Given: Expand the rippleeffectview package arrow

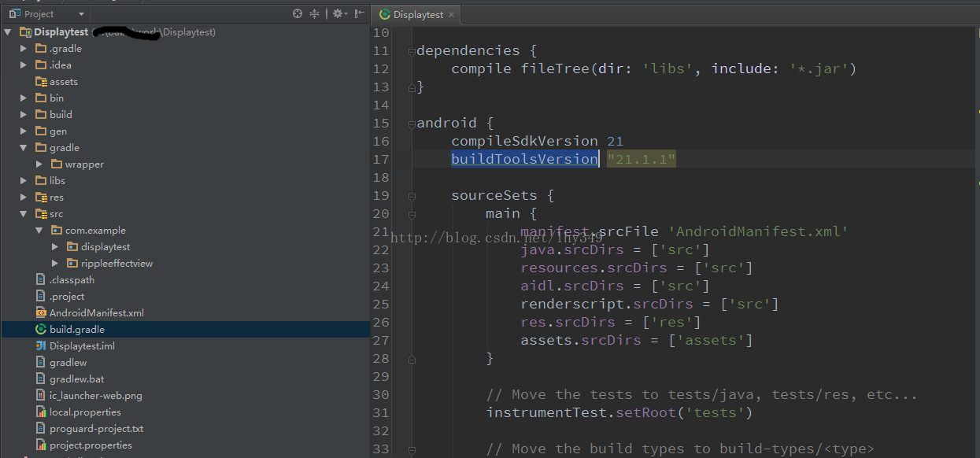Looking at the screenshot, I should [x=55, y=264].
